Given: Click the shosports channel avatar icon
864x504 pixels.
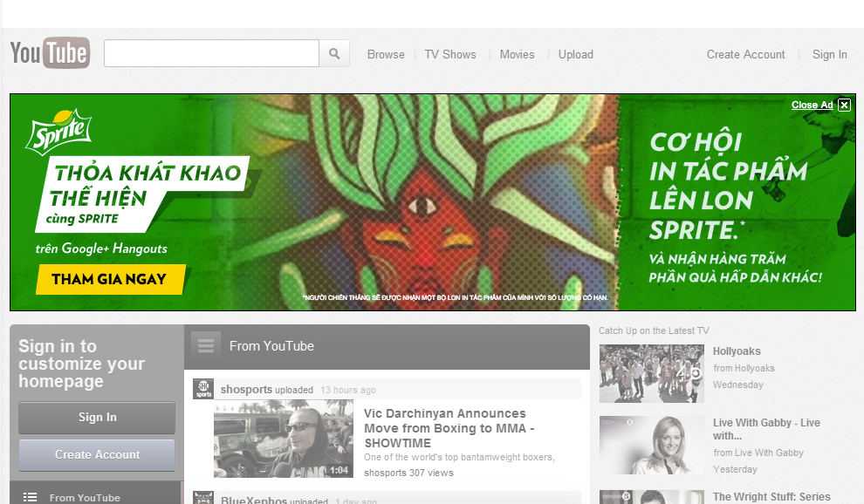Looking at the screenshot, I should 203,389.
